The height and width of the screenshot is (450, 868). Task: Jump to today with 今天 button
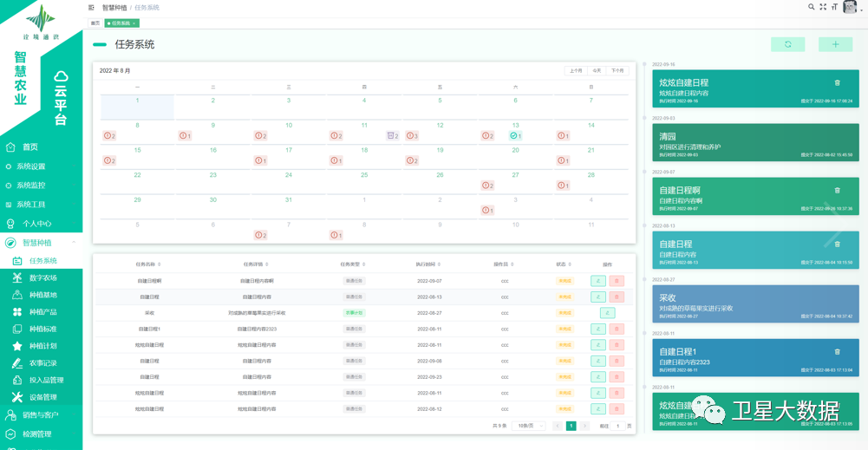point(597,71)
